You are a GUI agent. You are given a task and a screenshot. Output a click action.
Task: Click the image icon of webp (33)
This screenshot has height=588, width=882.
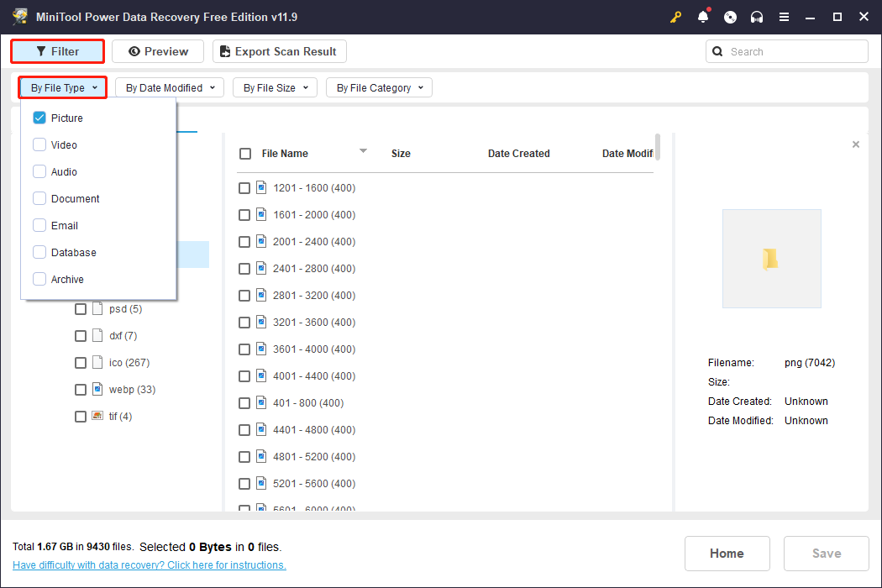tap(97, 390)
